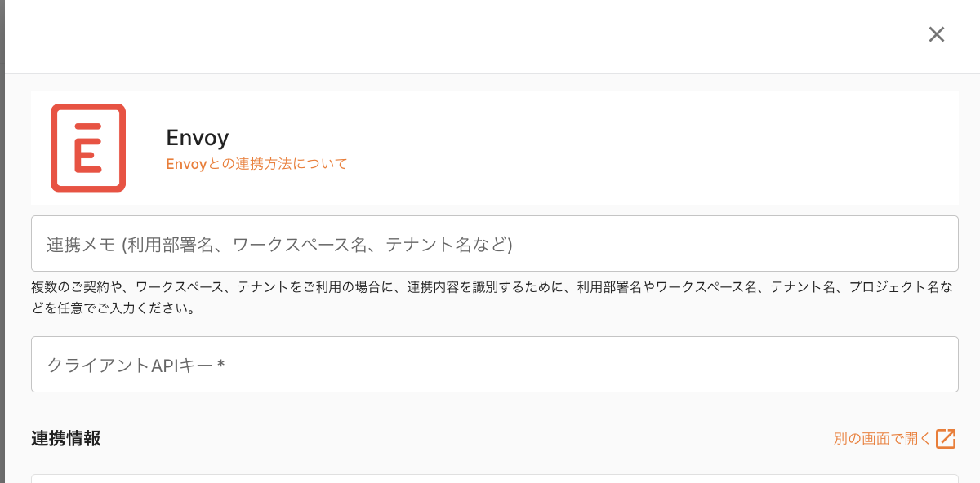Click the empty dialog header bar
The image size is (980, 483).
457,37
